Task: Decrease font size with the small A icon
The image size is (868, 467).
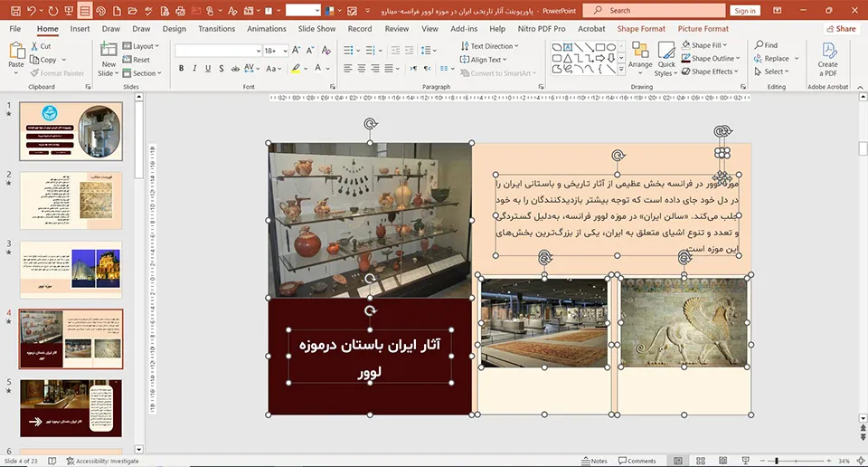Action: pos(310,51)
